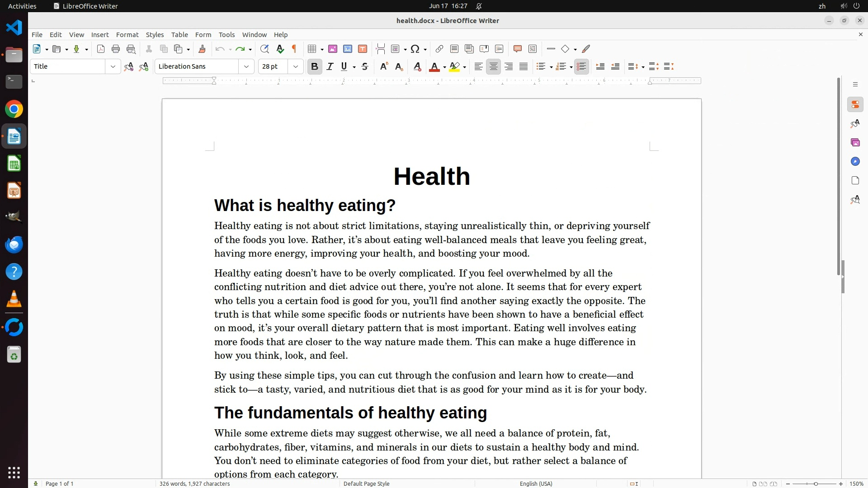
Task: Open Find and Replace tool
Action: pos(264,49)
